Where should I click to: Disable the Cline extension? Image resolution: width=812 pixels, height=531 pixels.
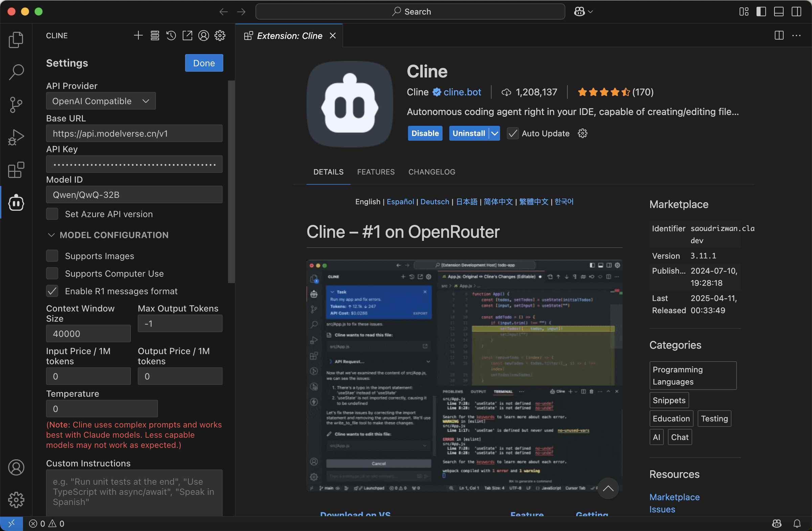coord(425,133)
